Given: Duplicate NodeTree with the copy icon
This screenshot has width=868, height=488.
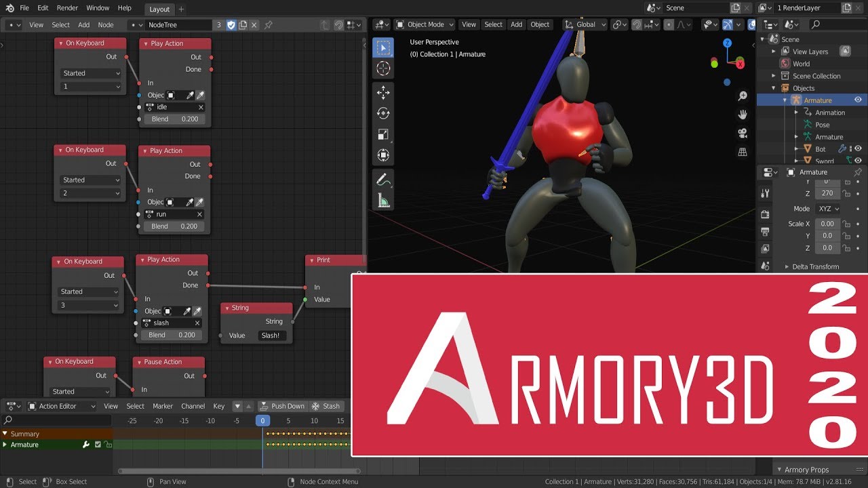Looking at the screenshot, I should coord(242,24).
